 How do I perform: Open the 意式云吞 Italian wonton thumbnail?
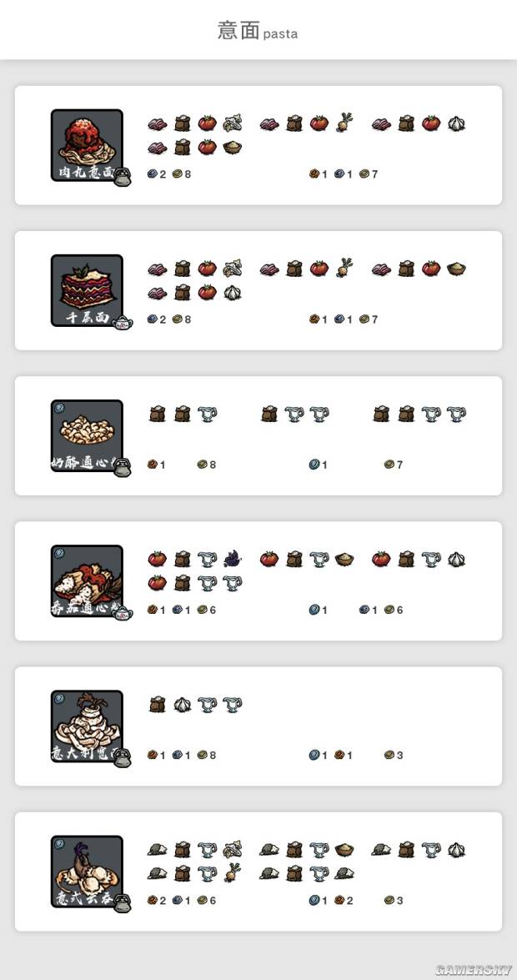(87, 872)
